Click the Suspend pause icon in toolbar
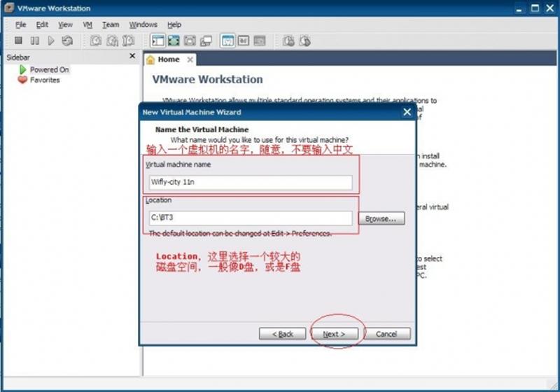Viewport: 560px width, 392px height. tap(34, 41)
